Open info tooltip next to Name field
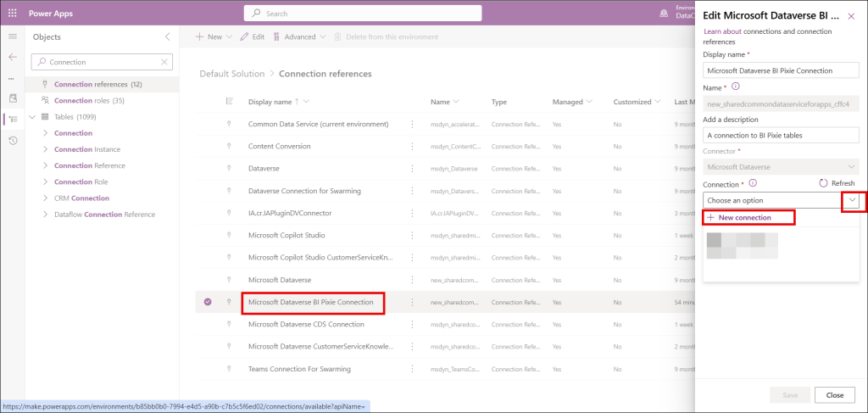The height and width of the screenshot is (413, 868). (735, 87)
